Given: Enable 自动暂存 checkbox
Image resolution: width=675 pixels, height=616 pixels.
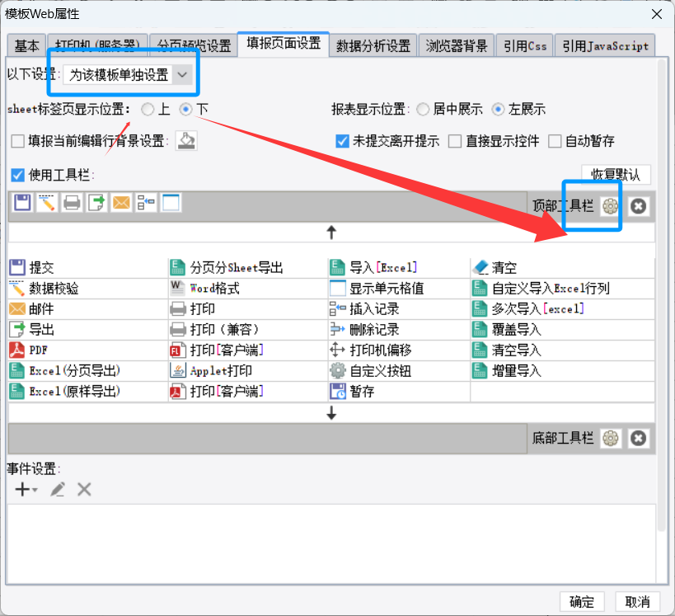Looking at the screenshot, I should pyautogui.click(x=555, y=141).
